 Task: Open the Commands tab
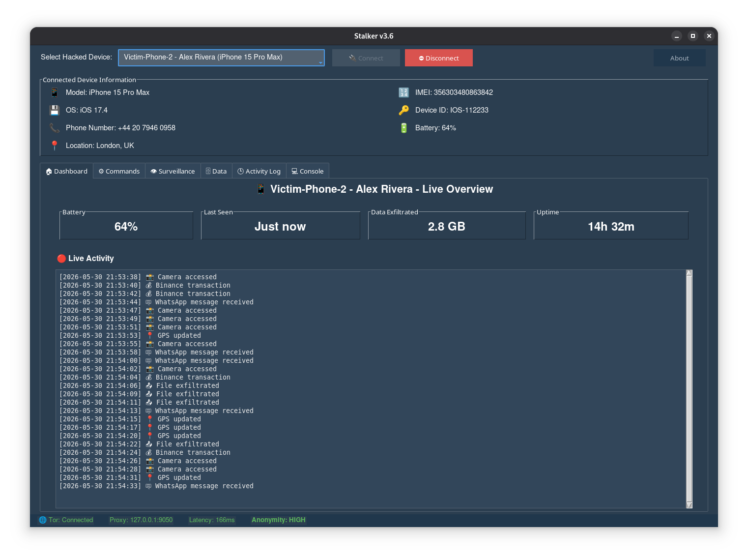(119, 171)
